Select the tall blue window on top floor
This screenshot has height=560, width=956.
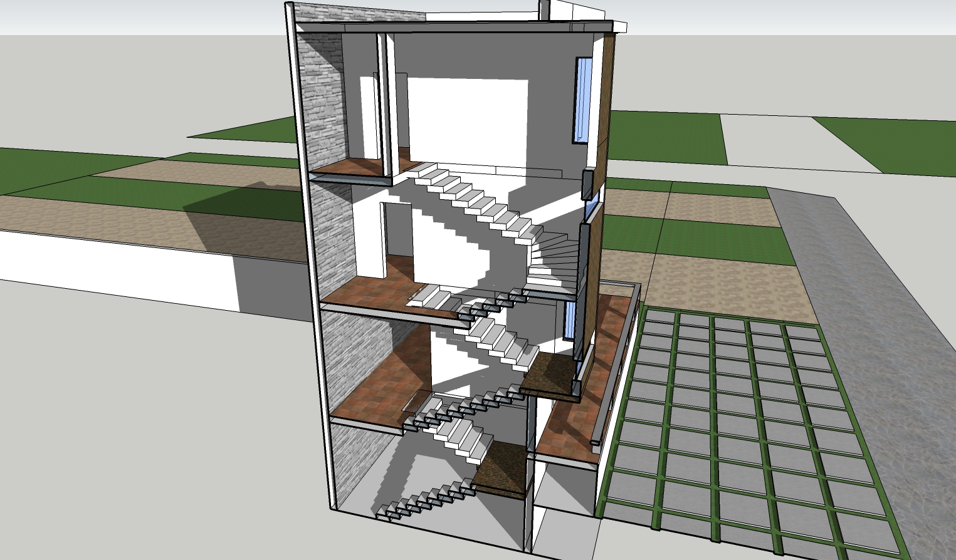click(582, 101)
